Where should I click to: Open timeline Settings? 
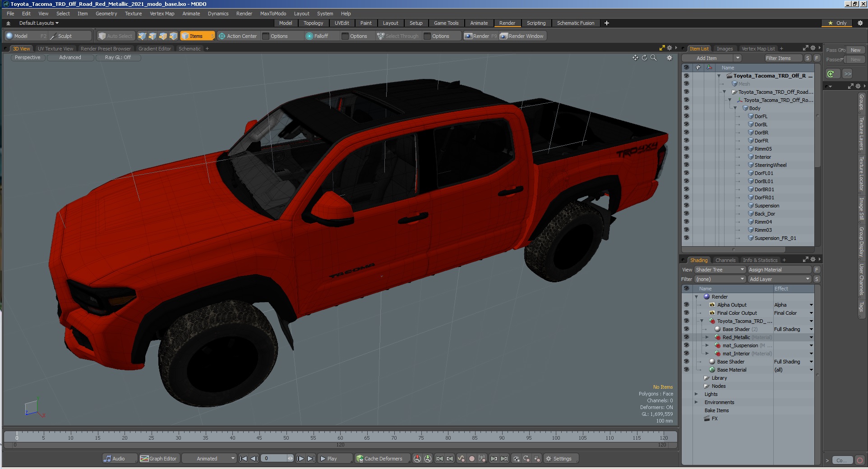561,459
